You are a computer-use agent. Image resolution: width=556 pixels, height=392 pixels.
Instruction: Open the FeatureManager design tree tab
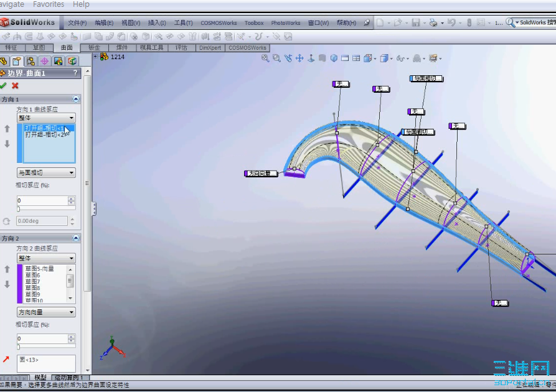(x=4, y=61)
